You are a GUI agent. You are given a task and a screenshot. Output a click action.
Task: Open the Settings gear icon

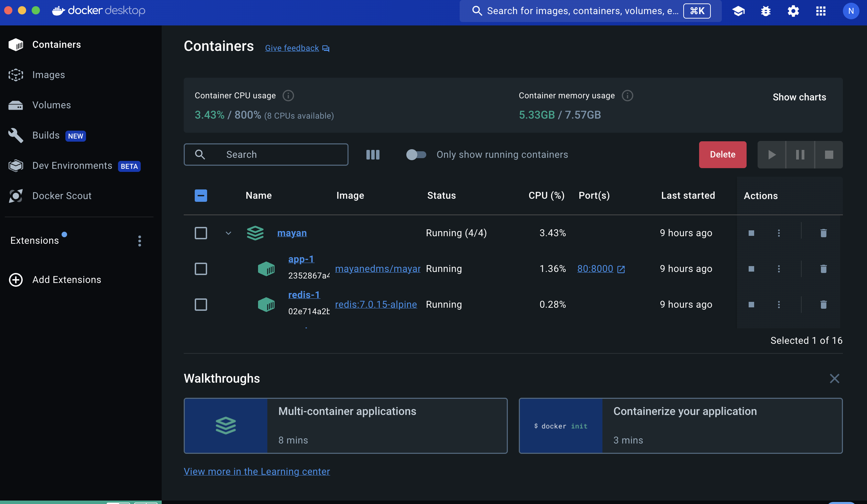tap(793, 11)
